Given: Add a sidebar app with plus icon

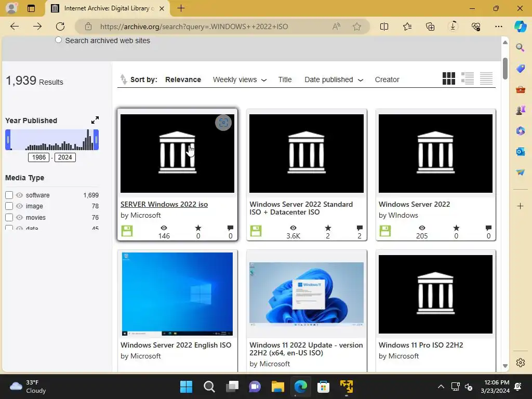Looking at the screenshot, I should point(520,206).
